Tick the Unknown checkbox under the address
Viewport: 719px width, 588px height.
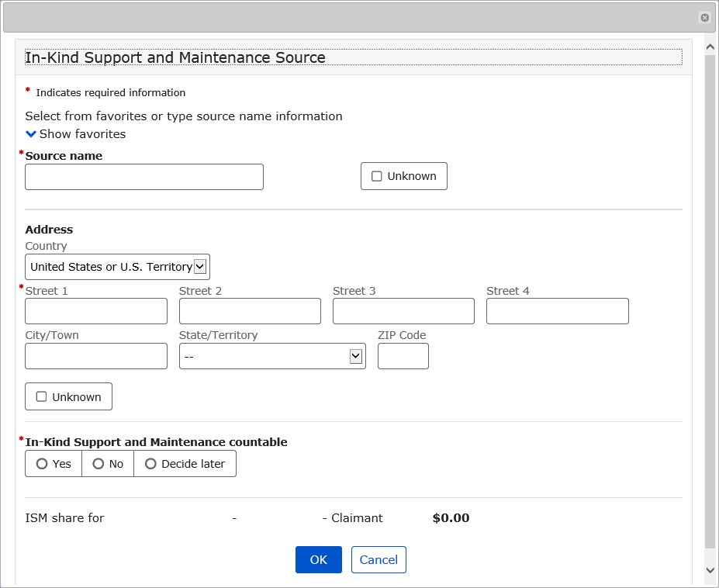(42, 396)
